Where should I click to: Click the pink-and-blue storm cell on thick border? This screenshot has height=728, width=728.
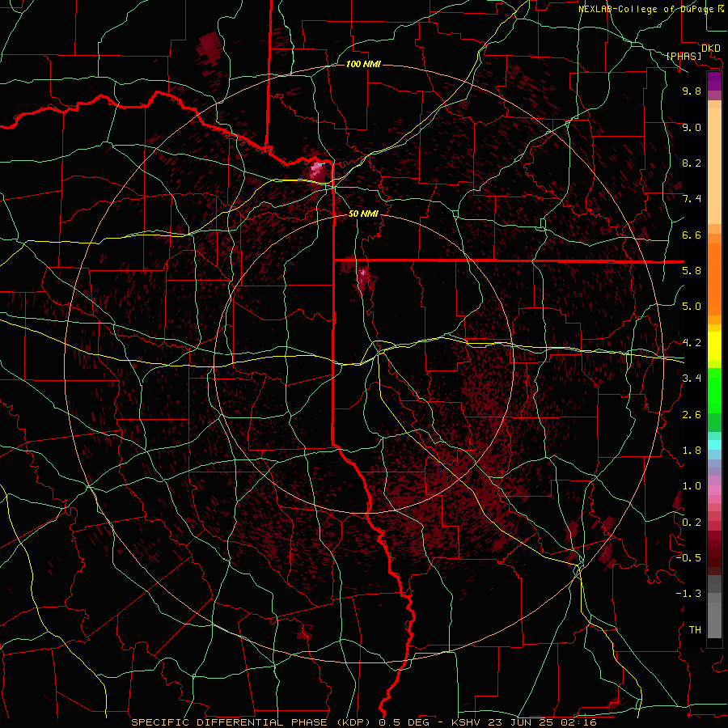coord(318,171)
